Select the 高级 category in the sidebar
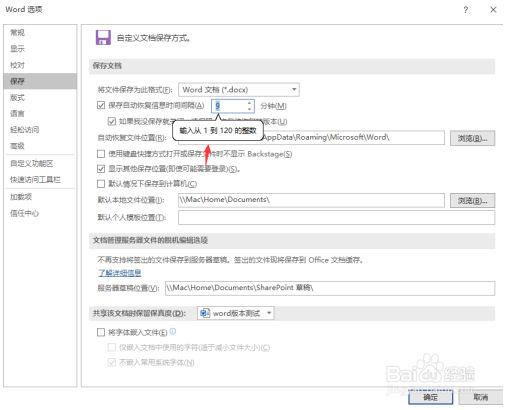Viewport: 506px width, 410px height. point(17,146)
